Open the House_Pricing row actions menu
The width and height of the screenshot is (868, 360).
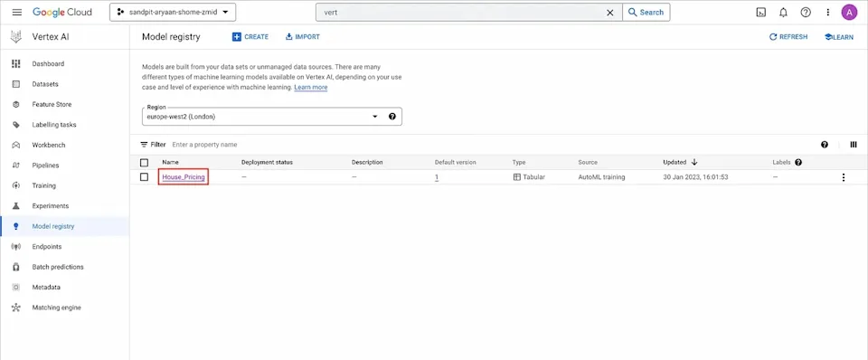(x=843, y=177)
